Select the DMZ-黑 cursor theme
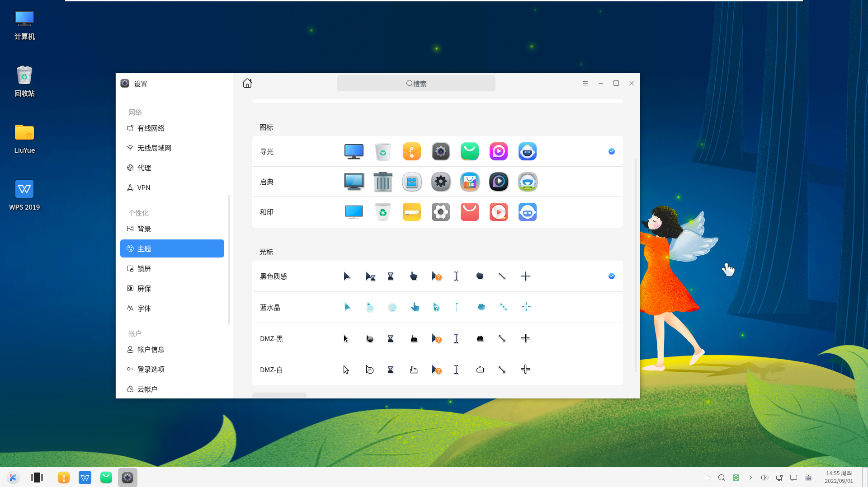This screenshot has width=868, height=487. (437, 338)
